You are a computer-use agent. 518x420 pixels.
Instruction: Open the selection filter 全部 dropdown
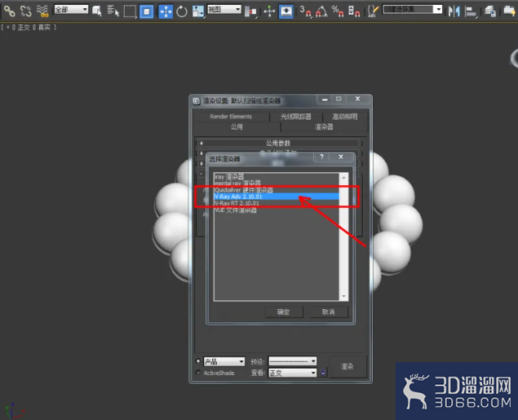[x=71, y=9]
